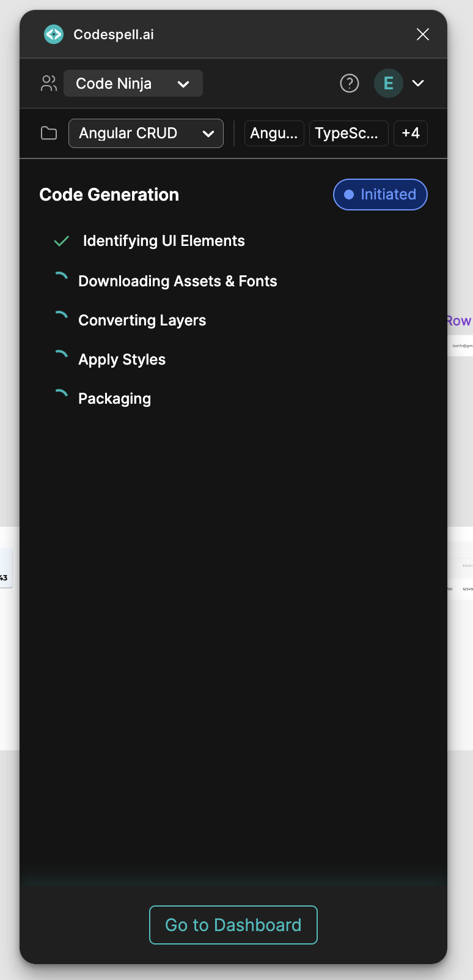
Task: Open the Code Ninja workspace dropdown
Action: pyautogui.click(x=133, y=83)
